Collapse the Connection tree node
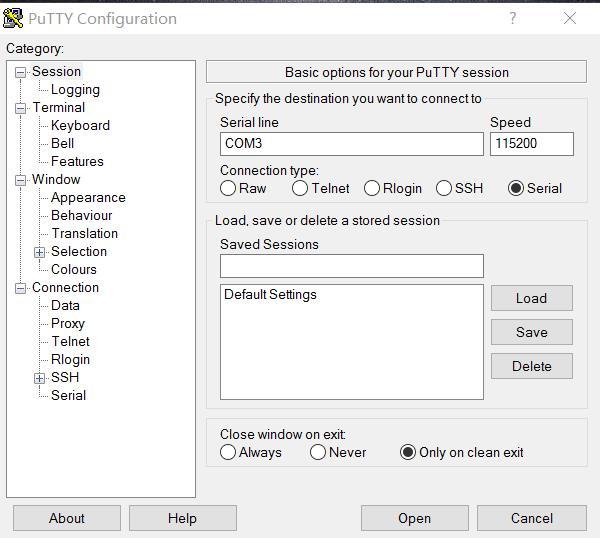Screen dimensions: 600x538 click(20, 288)
